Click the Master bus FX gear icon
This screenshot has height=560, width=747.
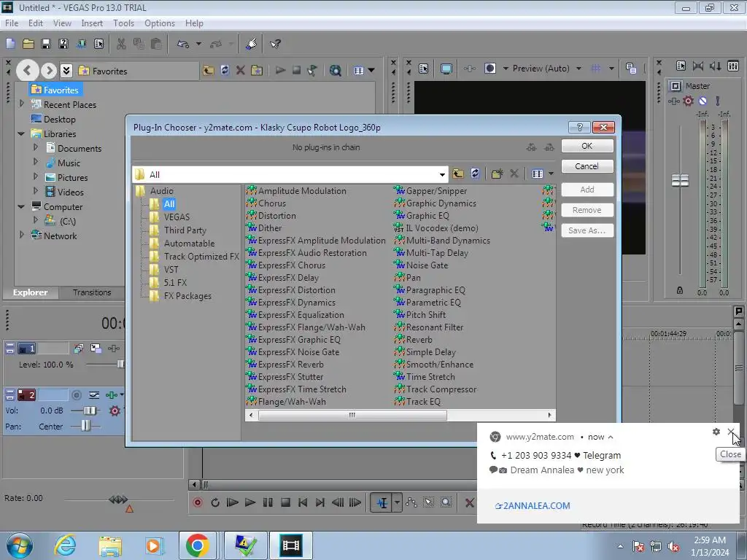688,101
